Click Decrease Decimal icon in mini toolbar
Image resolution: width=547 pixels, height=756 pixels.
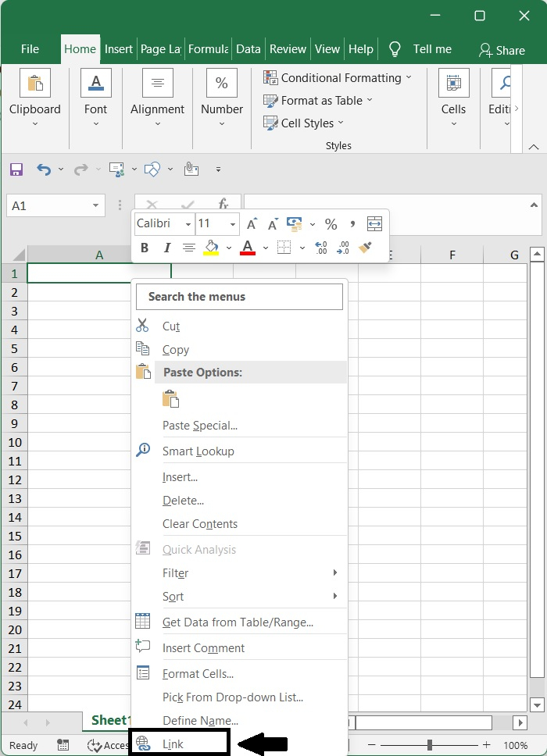coord(343,248)
